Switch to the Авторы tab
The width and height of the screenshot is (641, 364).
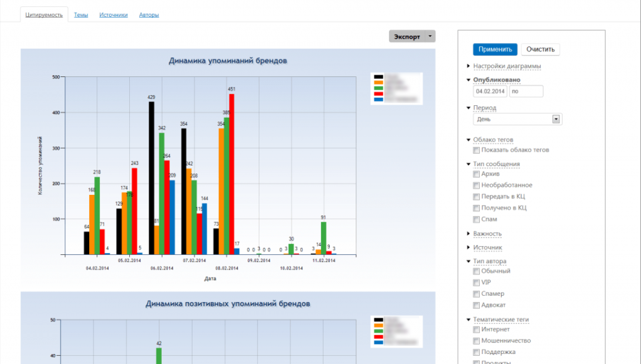click(149, 14)
